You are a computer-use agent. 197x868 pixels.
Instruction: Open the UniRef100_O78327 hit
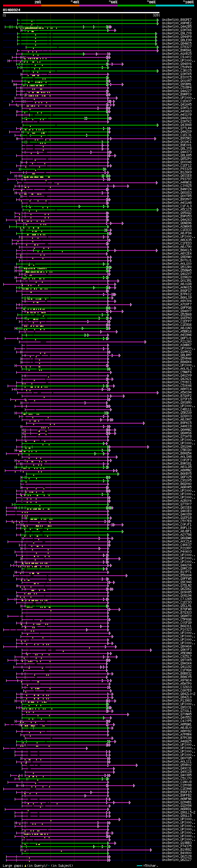177,47
